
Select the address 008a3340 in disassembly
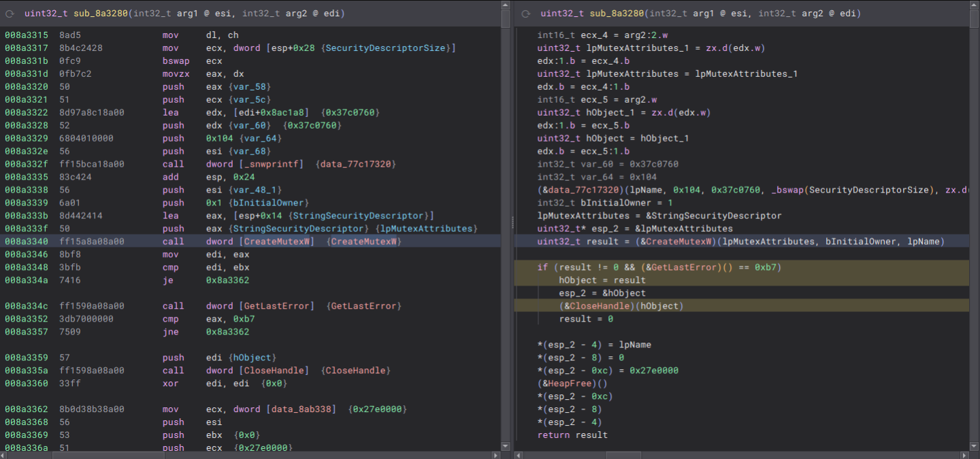pos(26,241)
